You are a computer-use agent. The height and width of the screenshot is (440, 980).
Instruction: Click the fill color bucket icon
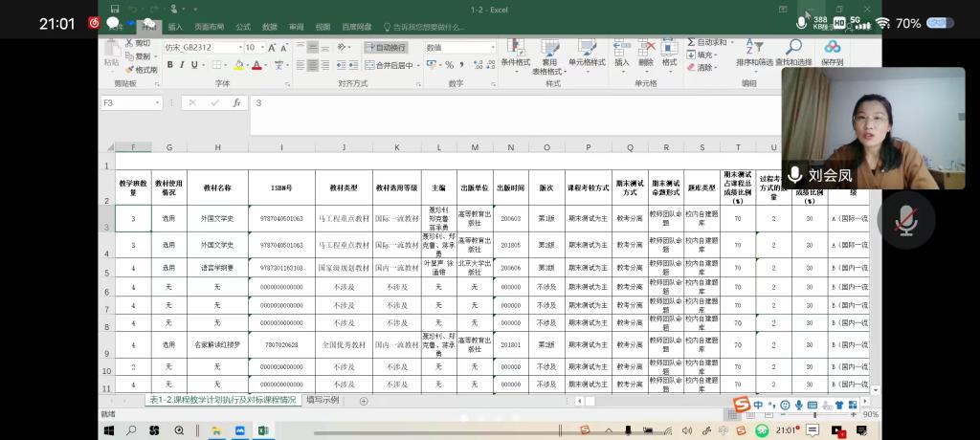[x=236, y=65]
